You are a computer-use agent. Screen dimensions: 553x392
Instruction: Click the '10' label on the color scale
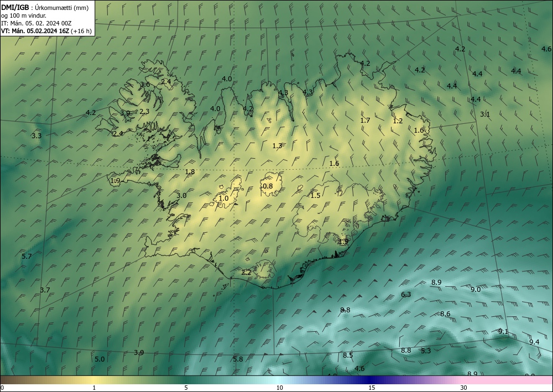click(279, 388)
